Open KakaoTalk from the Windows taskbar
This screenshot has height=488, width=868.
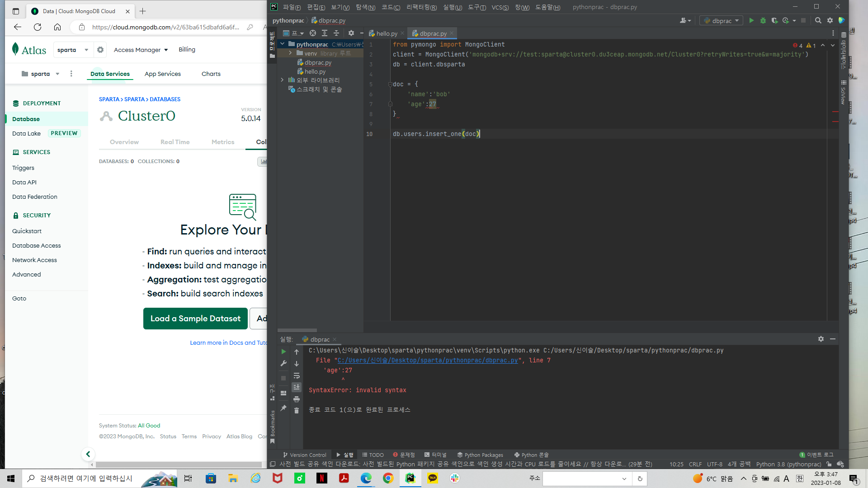point(433,478)
